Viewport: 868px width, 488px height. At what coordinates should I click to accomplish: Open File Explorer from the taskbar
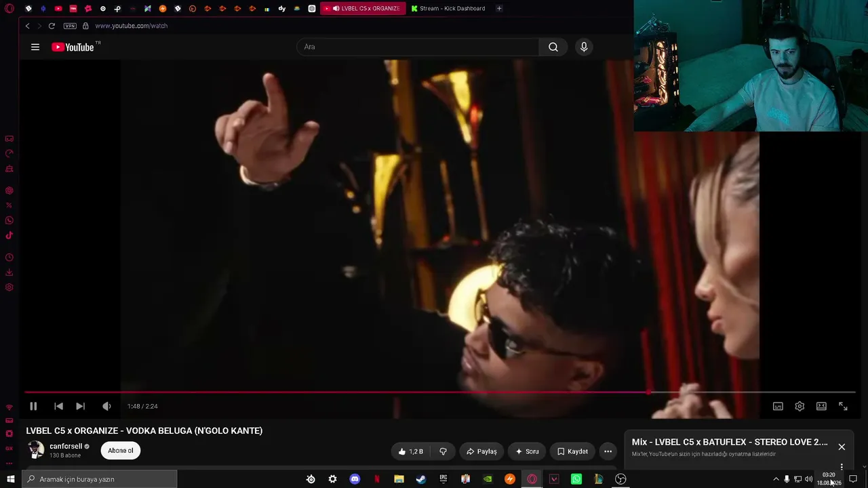[x=399, y=479]
